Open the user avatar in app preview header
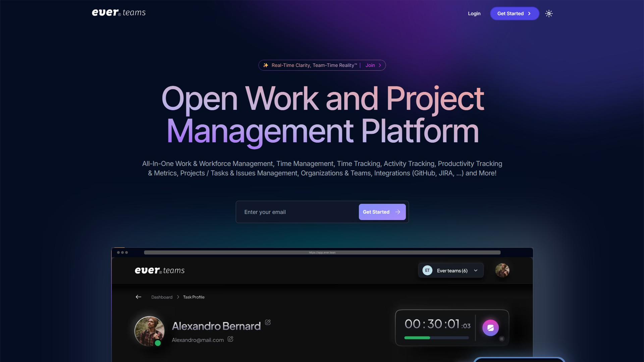 [502, 270]
